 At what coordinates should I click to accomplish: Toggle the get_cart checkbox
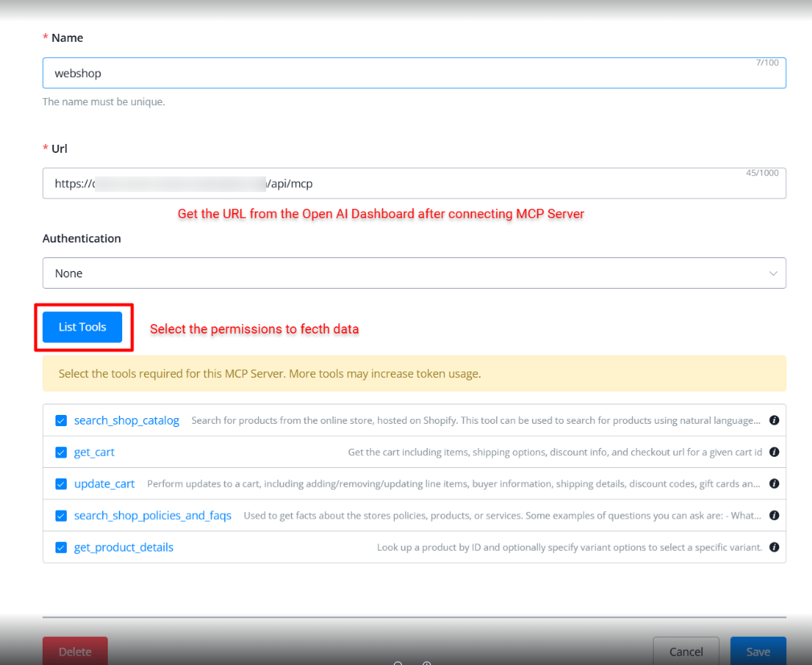pos(61,452)
